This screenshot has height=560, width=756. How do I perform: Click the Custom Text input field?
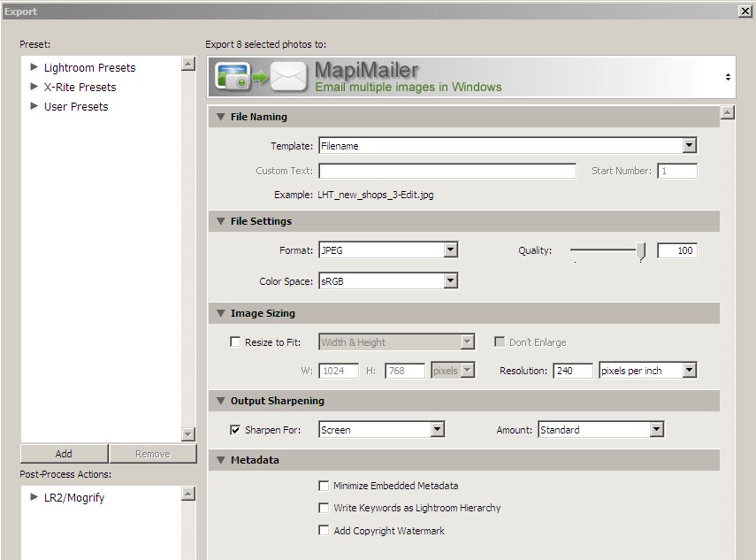(x=447, y=171)
